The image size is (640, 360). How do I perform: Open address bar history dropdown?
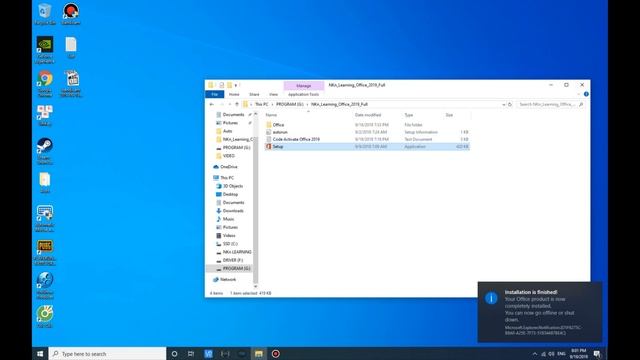click(x=503, y=104)
